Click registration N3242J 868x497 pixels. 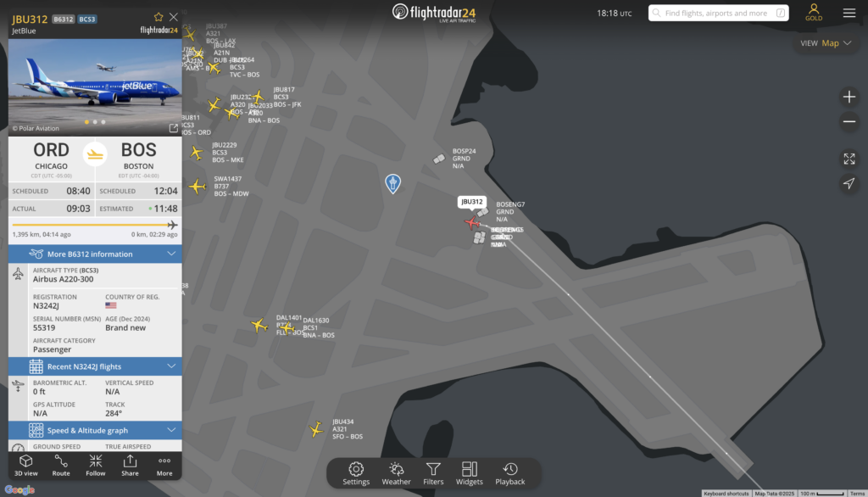pyautogui.click(x=46, y=305)
